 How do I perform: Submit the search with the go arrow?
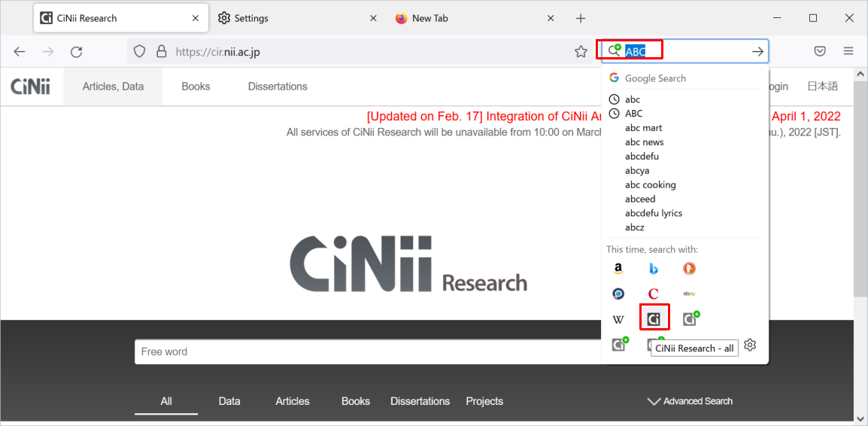(x=757, y=51)
